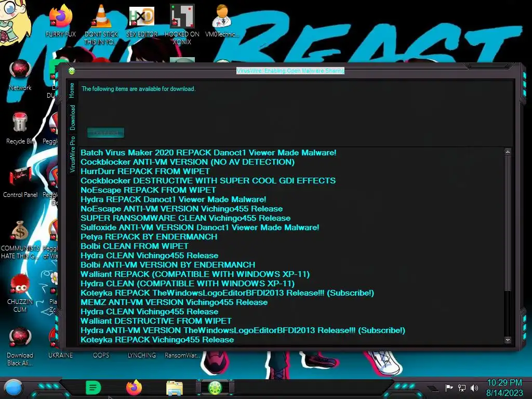Click the red fuzzy Chuzzle desktop icon
The height and width of the screenshot is (399, 532).
(x=20, y=284)
